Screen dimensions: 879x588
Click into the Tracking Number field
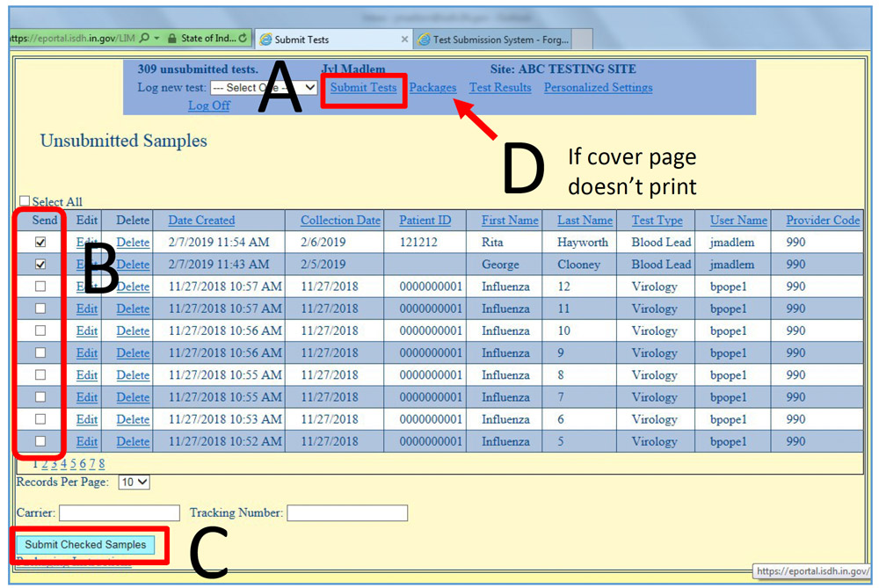(347, 512)
